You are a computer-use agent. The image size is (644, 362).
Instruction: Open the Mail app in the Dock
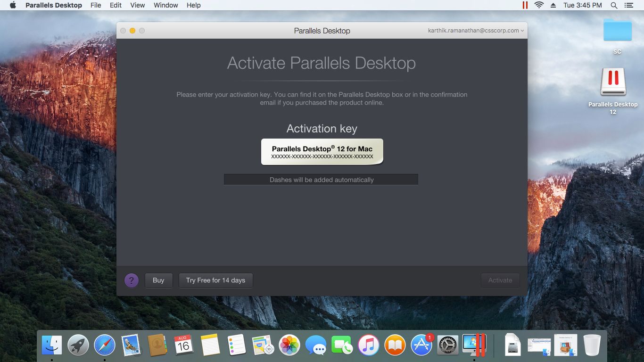point(131,346)
